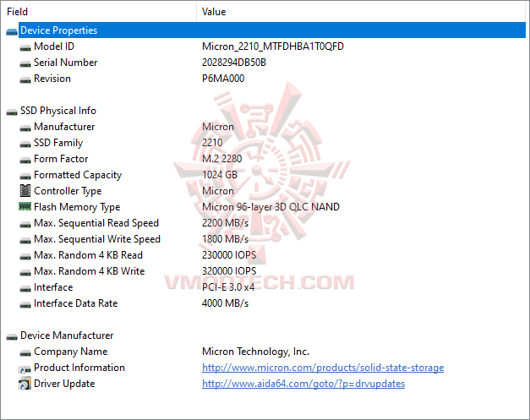
Task: Click the drive icon next to Revision
Action: tap(25, 80)
